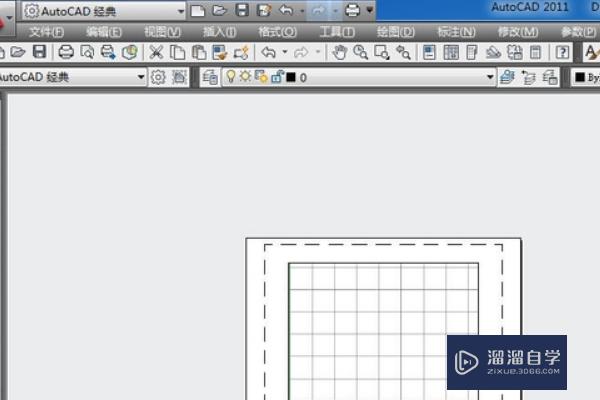Click Make Object's Layer Current icon
The height and width of the screenshot is (400, 600).
[507, 77]
